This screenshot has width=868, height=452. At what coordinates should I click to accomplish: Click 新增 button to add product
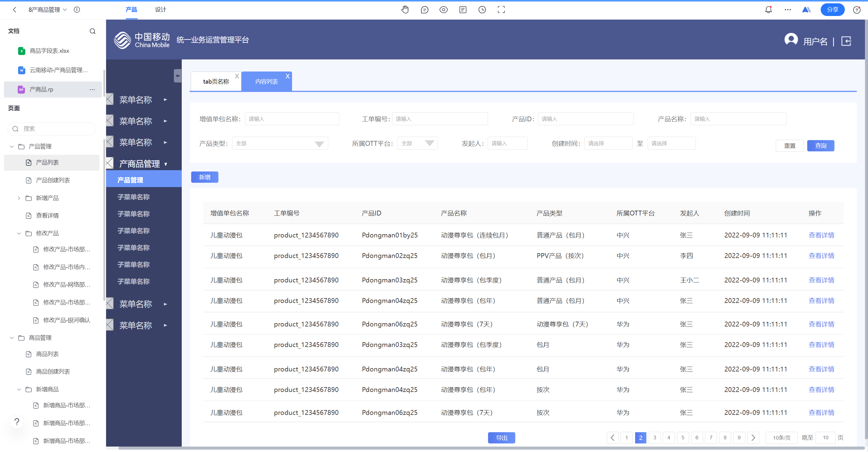point(205,177)
